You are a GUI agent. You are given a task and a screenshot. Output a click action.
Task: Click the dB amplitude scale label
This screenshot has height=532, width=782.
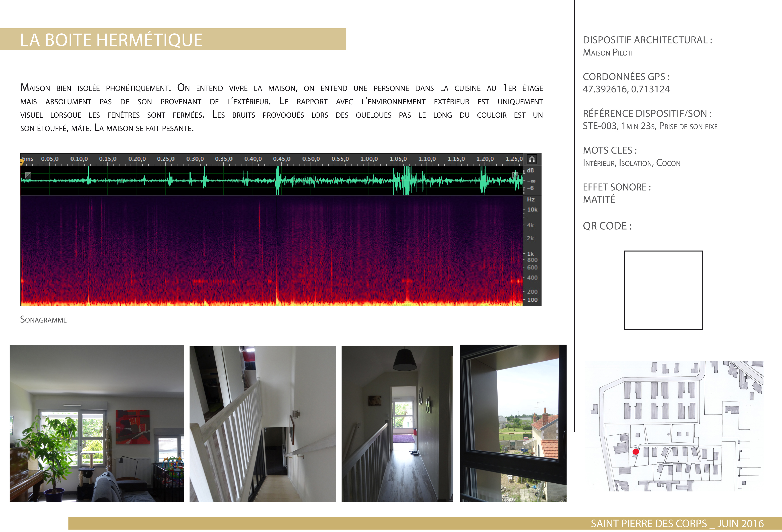point(531,170)
